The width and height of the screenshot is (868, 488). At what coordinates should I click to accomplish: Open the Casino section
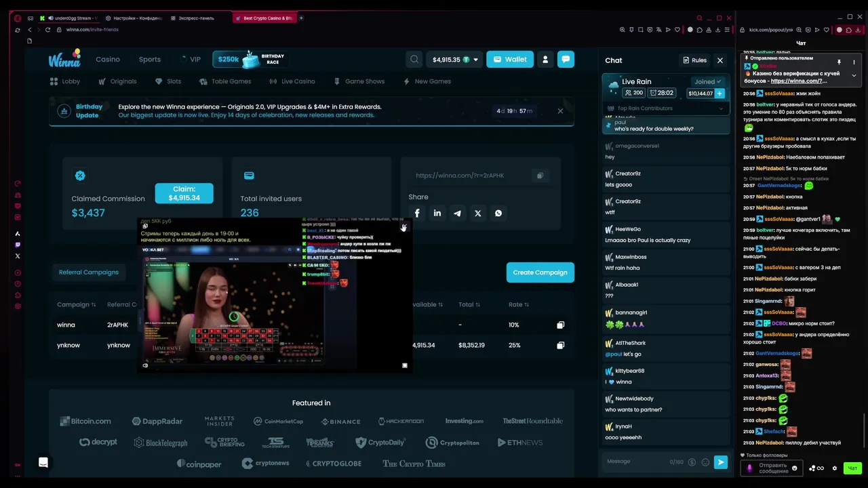point(108,60)
